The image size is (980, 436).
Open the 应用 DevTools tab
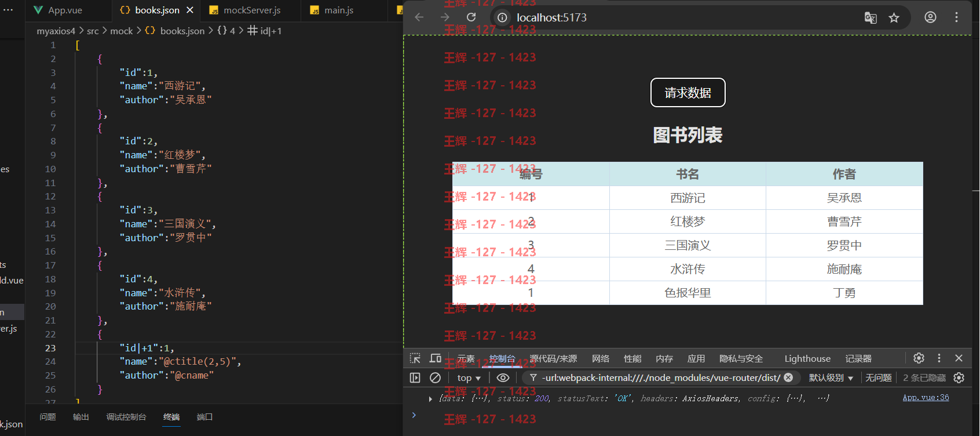[696, 359]
